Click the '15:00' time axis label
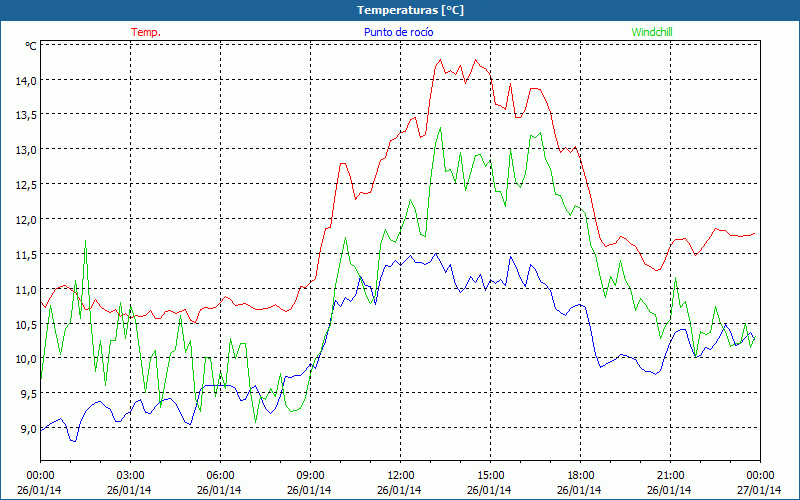Viewport: 800px width, 500px height. 490,475
